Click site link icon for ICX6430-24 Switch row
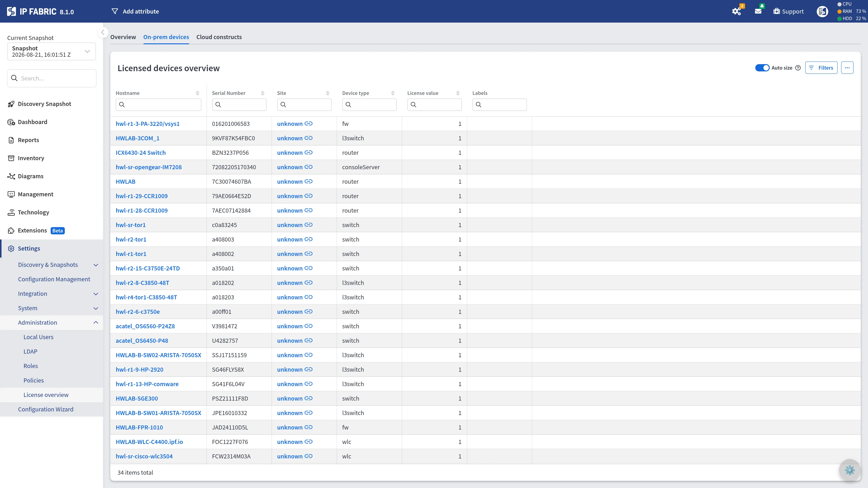 click(x=309, y=152)
